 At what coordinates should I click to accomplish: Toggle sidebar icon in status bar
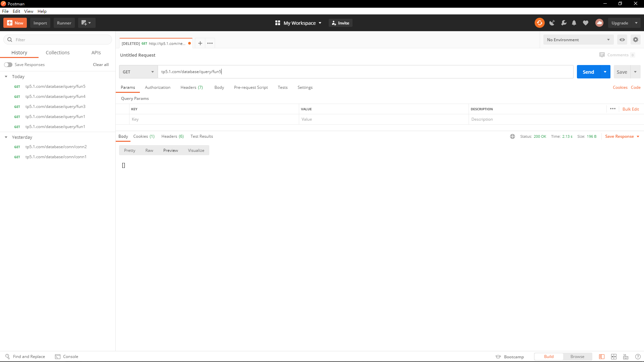click(602, 357)
